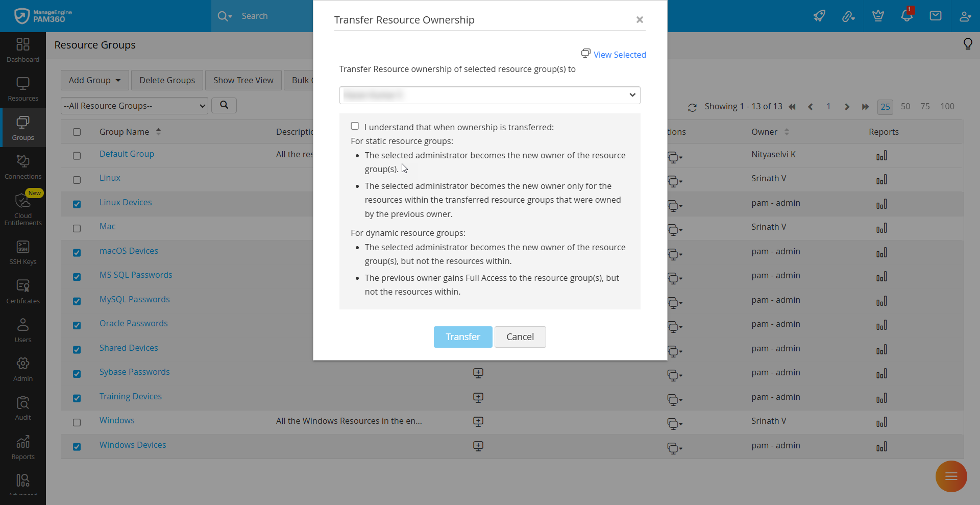980x505 pixels.
Task: Click the refresh icon beside Showing
Action: point(692,107)
